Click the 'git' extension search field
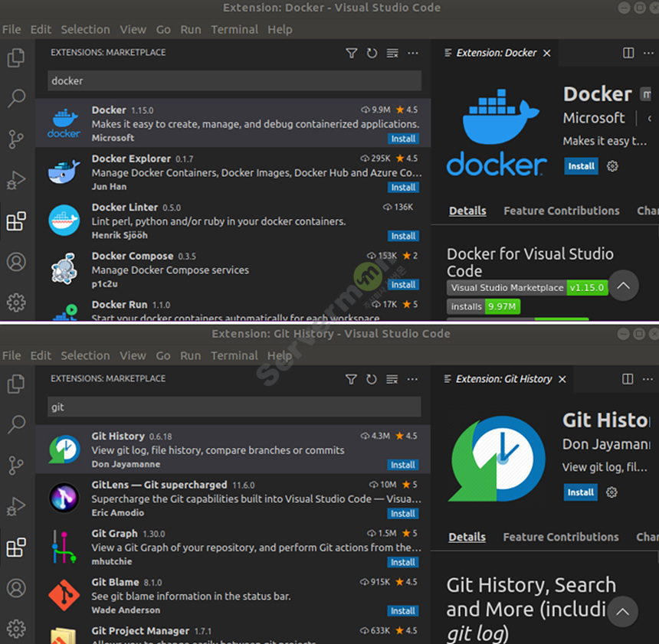This screenshot has height=644, width=659. [234, 407]
